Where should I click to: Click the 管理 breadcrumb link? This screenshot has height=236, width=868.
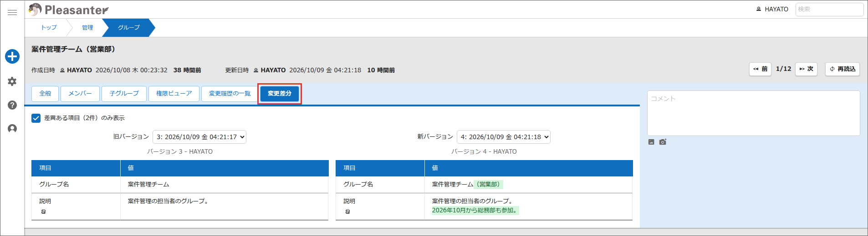tap(87, 28)
